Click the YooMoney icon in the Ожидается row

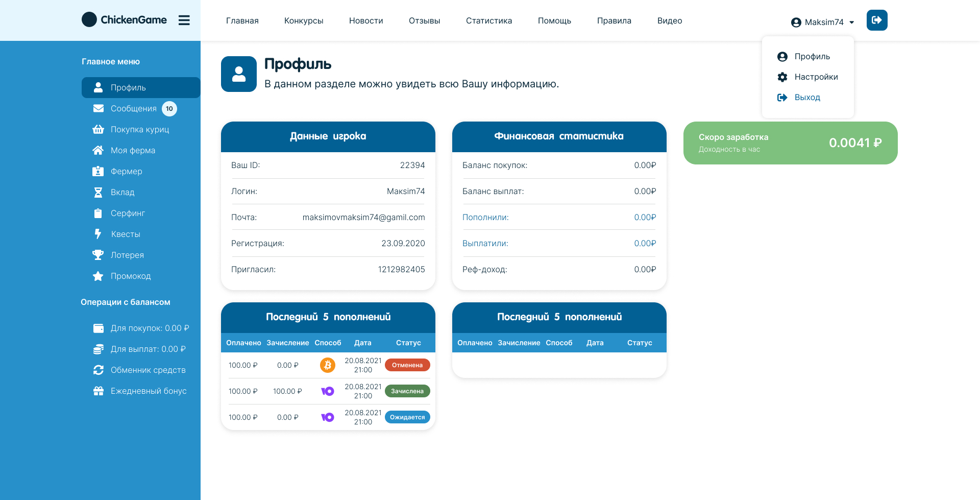[328, 417]
